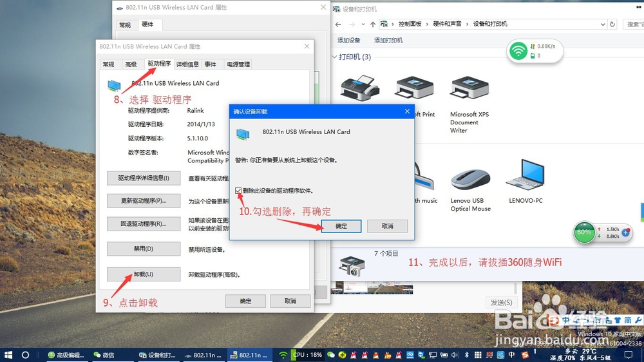Select the Fax printer icon

click(359, 88)
